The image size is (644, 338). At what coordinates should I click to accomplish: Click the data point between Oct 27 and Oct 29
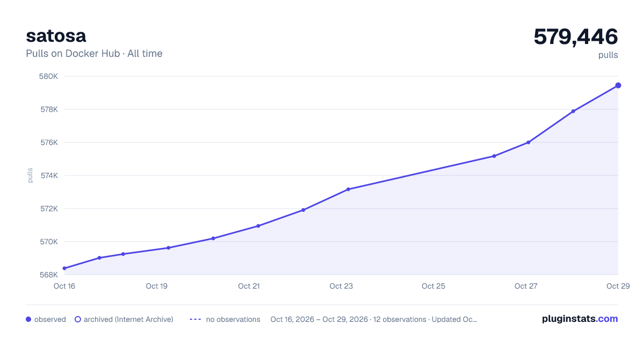pyautogui.click(x=573, y=111)
